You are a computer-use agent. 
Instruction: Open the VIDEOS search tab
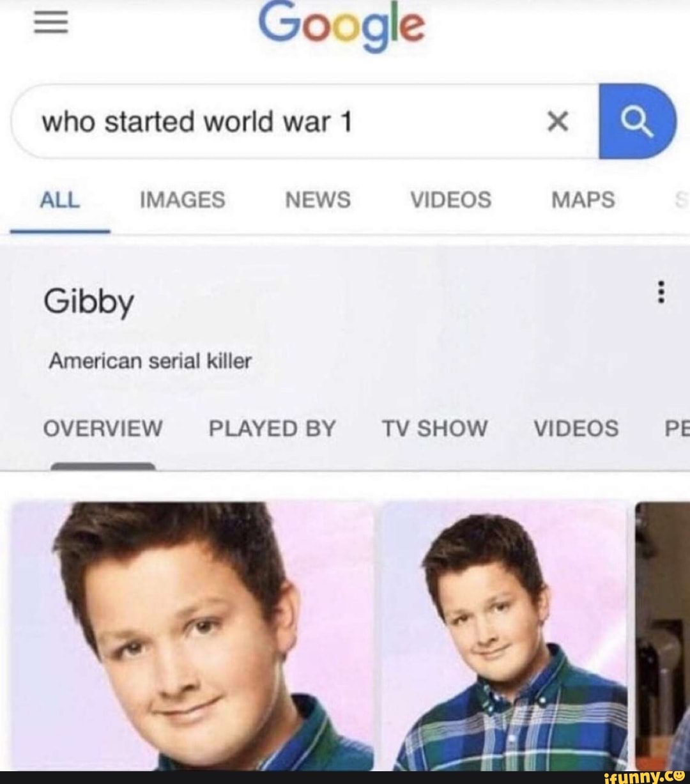coord(450,200)
